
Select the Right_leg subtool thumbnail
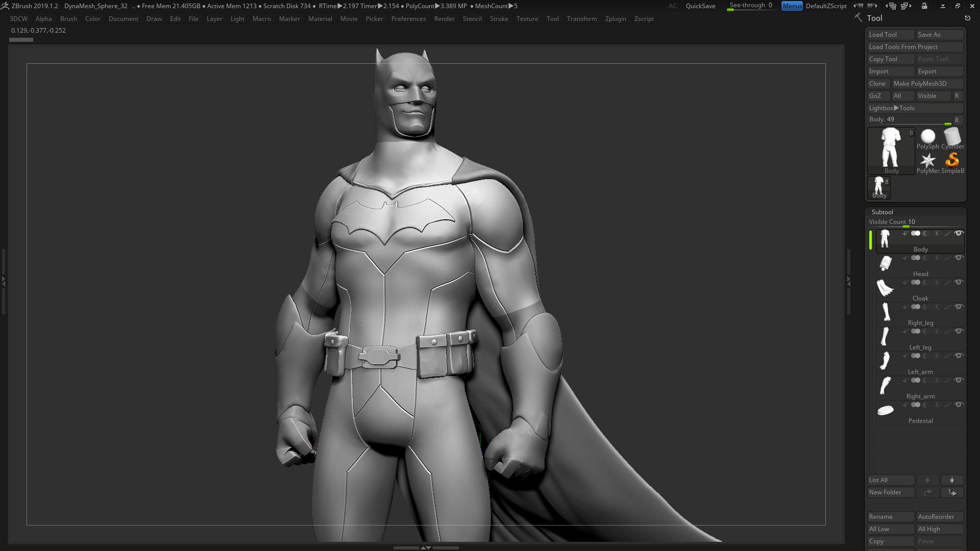(886, 313)
